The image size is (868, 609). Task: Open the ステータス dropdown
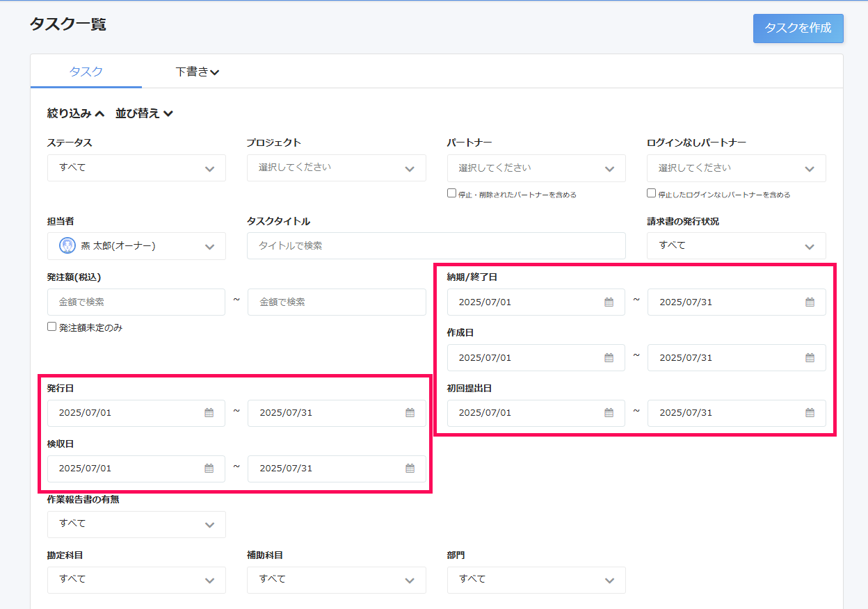[136, 168]
